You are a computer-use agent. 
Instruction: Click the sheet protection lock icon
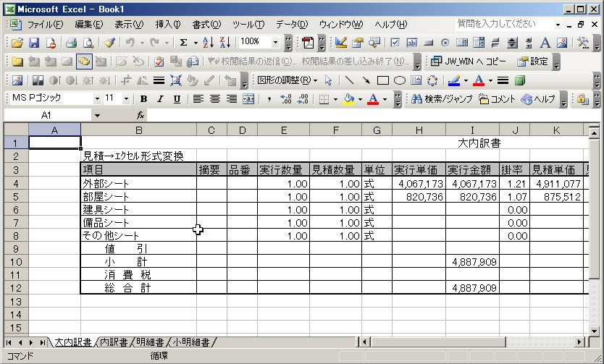coord(582,99)
